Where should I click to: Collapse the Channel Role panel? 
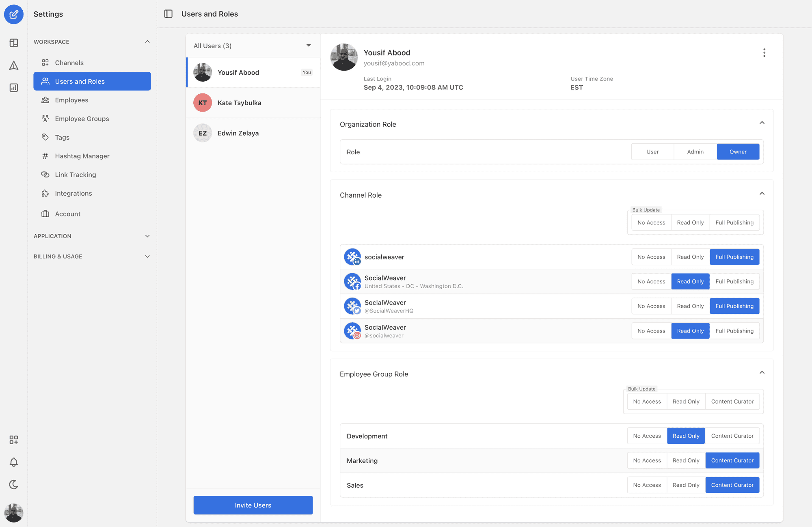pyautogui.click(x=762, y=193)
